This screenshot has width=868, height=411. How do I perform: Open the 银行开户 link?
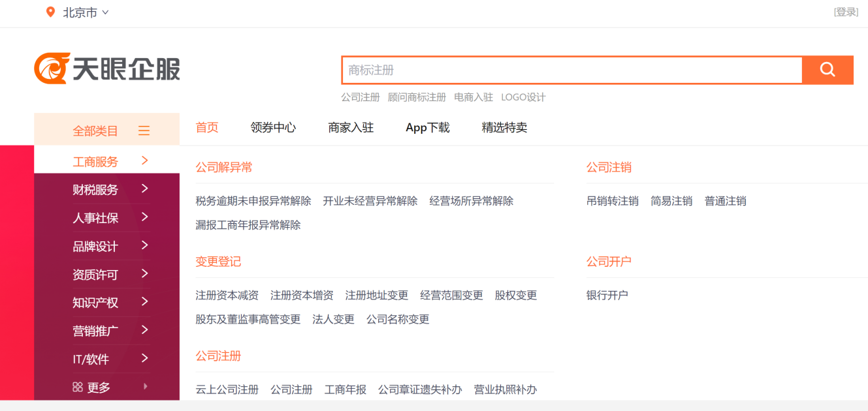coord(607,296)
